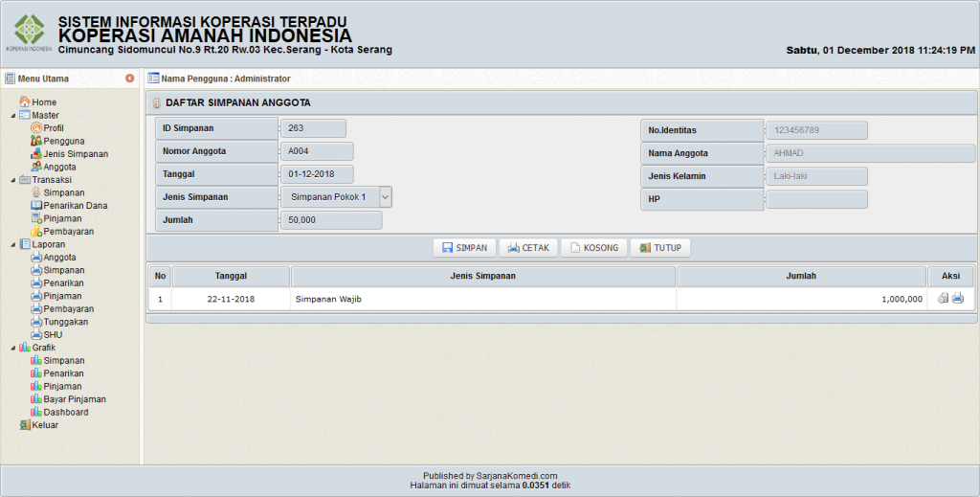
Task: Collapse the Laporan tree node
Action: (13, 244)
